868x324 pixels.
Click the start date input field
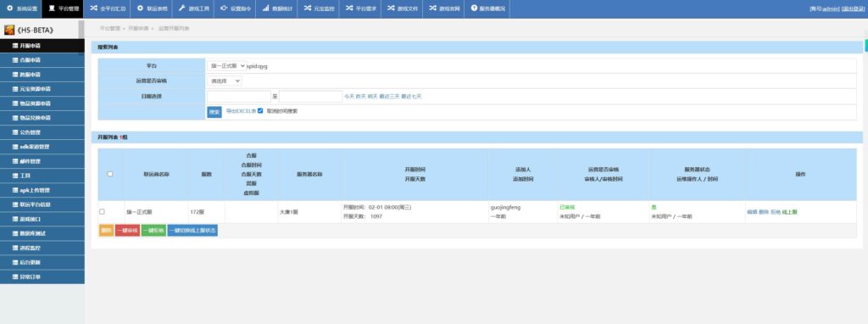239,97
